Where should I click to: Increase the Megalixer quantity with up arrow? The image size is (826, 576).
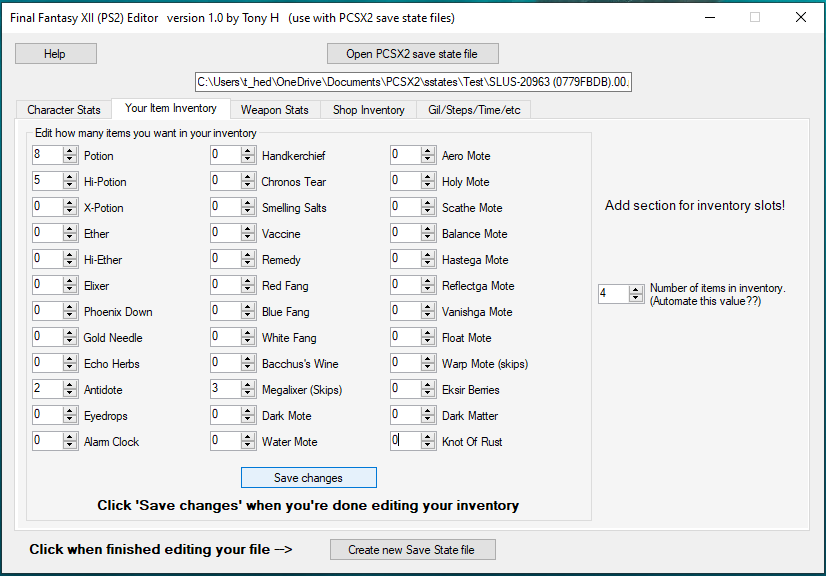[248, 385]
